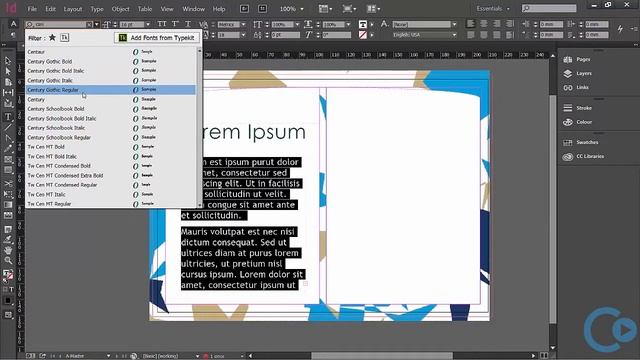Click the help search field

tap(549, 8)
